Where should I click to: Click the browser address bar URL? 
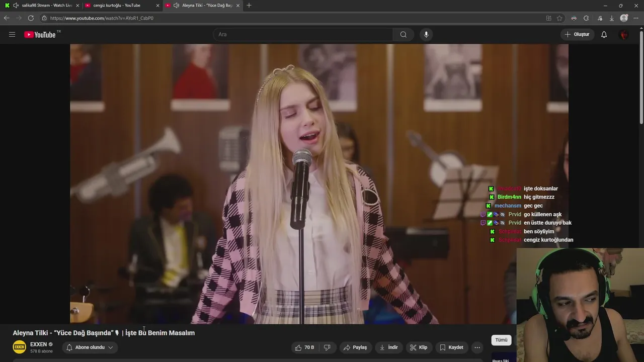tap(102, 18)
